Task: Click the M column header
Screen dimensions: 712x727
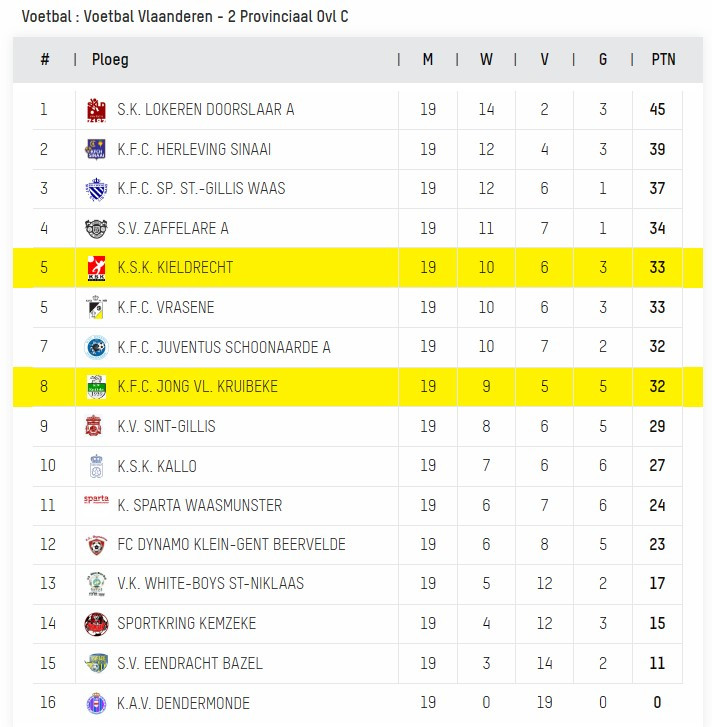Action: (428, 59)
